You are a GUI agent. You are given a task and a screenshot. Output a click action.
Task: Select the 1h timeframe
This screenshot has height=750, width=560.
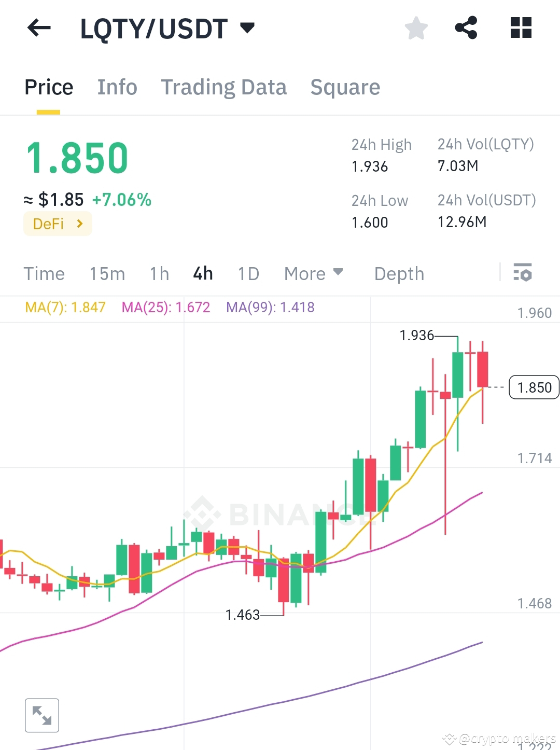click(159, 273)
